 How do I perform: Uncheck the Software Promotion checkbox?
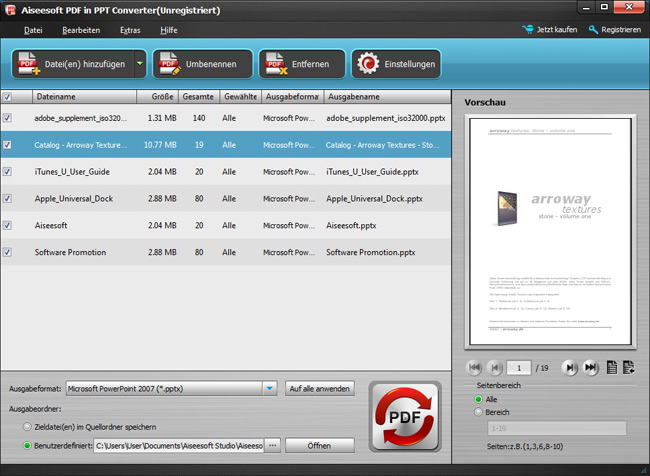(x=7, y=252)
